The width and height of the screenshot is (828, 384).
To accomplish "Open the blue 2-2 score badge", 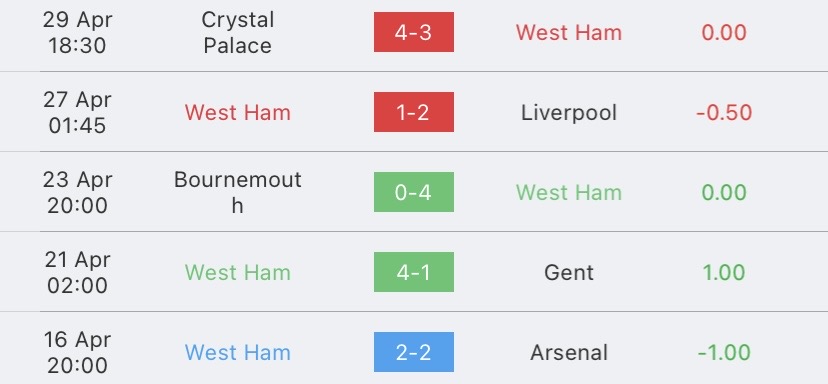I will tap(413, 352).
